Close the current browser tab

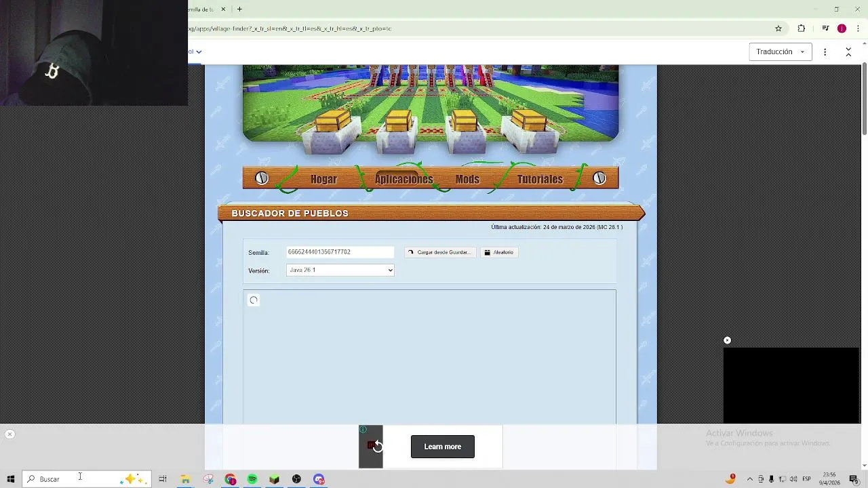[x=223, y=9]
